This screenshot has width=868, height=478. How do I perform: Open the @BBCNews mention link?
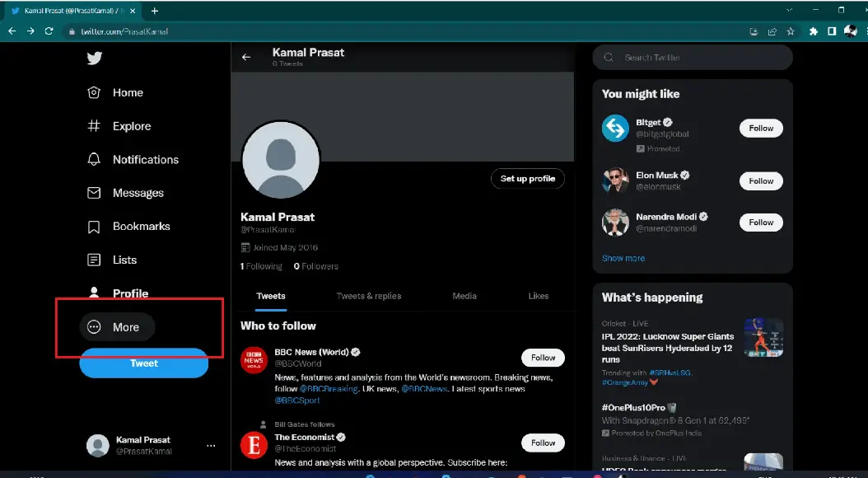click(x=424, y=389)
